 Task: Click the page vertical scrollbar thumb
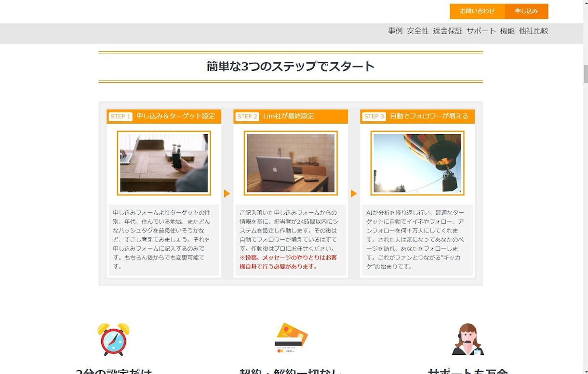(586, 74)
